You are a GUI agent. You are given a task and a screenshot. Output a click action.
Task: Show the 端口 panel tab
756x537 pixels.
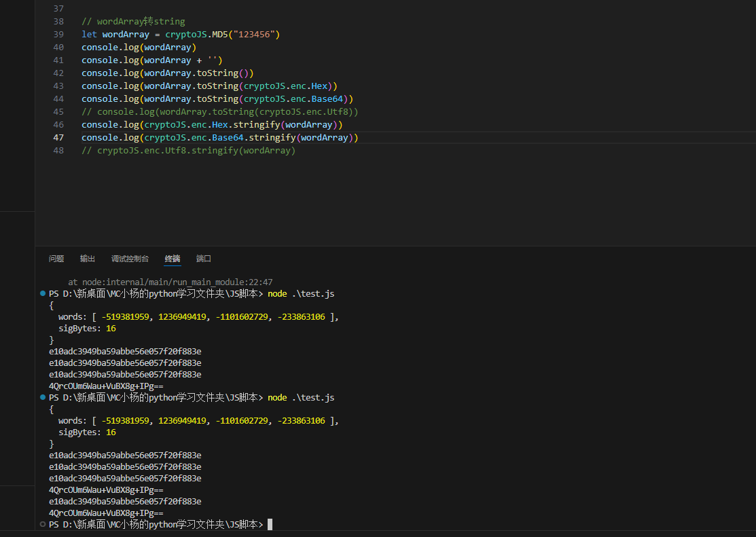pyautogui.click(x=204, y=259)
